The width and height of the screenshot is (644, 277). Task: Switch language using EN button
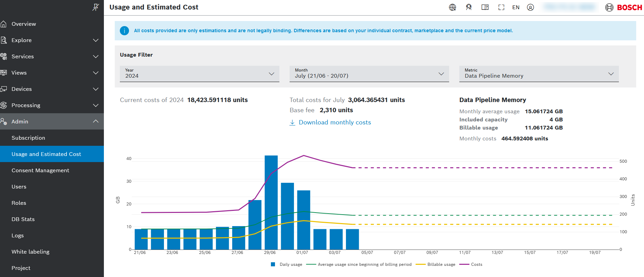[516, 7]
